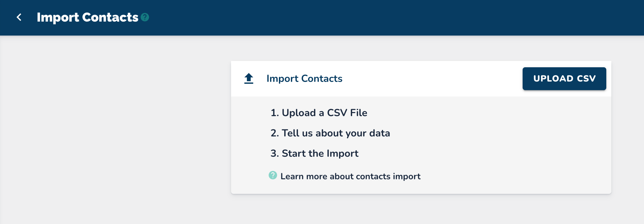
Task: Click blank page area below the card
Action: [412, 210]
